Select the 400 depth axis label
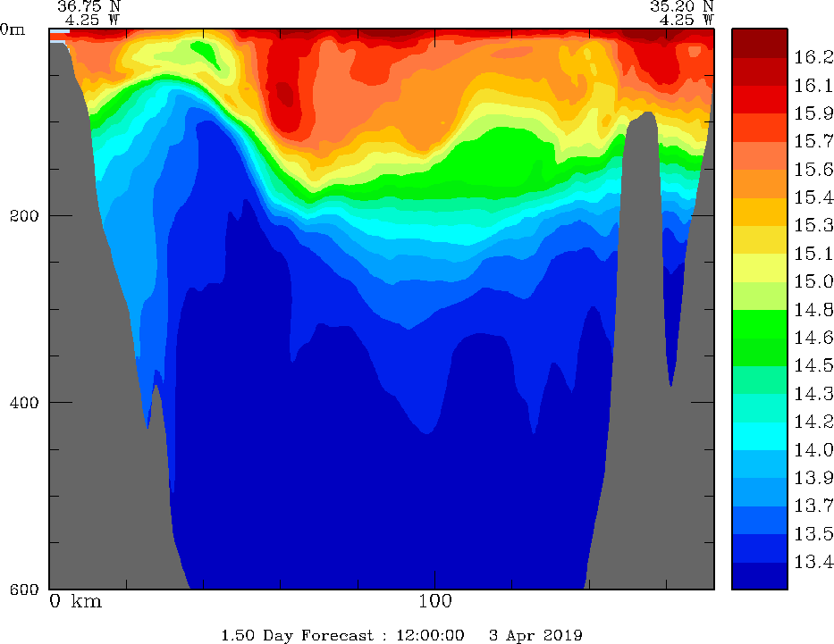 24,402
